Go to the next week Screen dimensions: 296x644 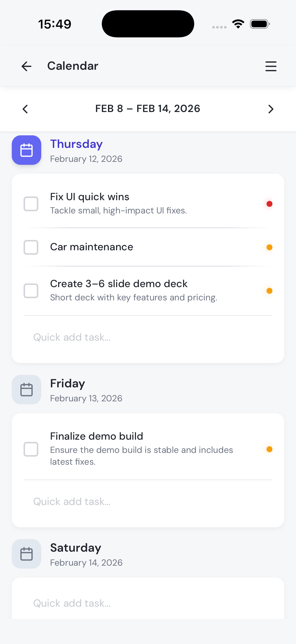(x=270, y=109)
